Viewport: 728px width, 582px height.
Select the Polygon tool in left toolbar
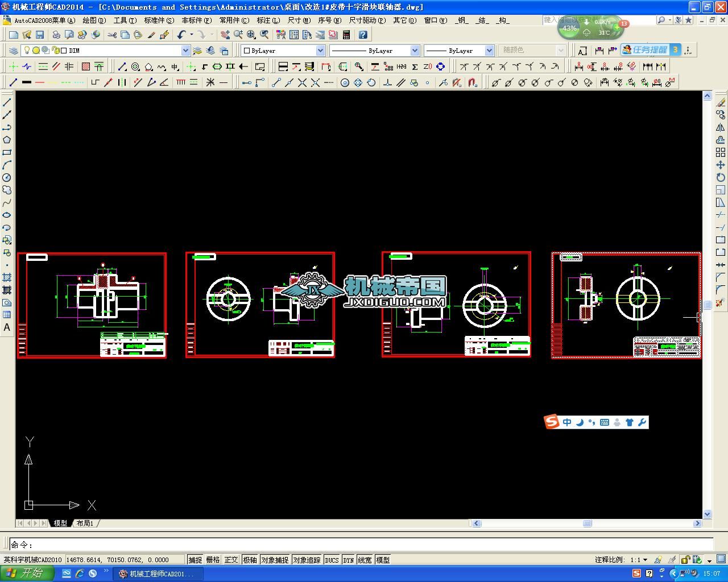pos(7,140)
